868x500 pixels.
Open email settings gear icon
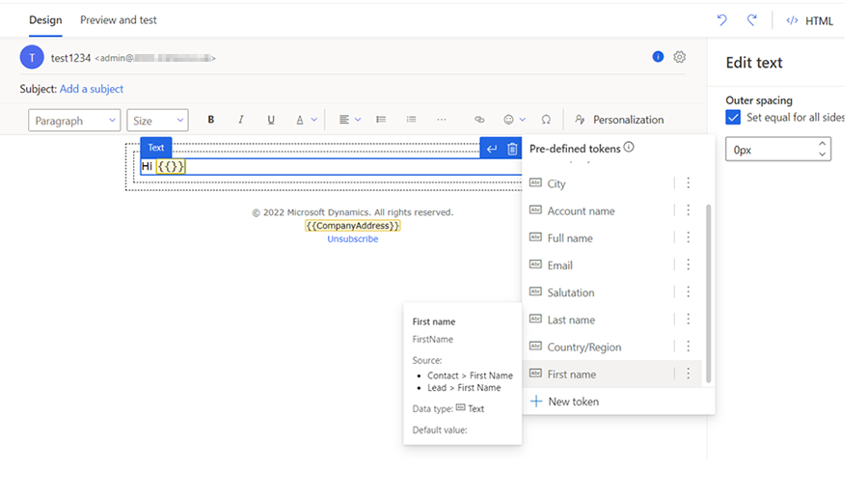(x=680, y=57)
